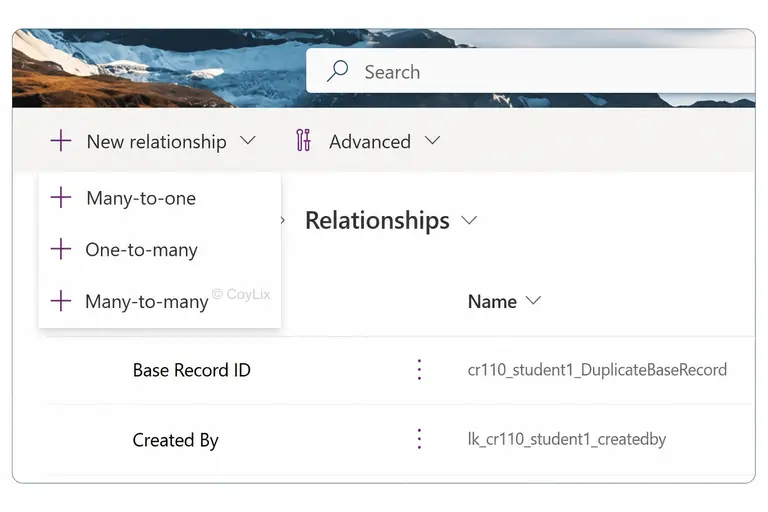
Task: Click the plus icon beside One-to-many
Action: click(x=61, y=249)
